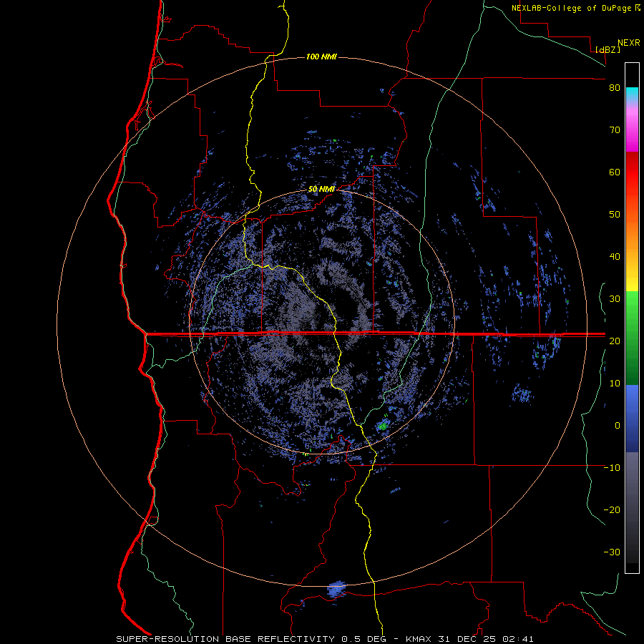This screenshot has width=644, height=644.
Task: Click the 10 value on the dBZ scale
Action: coord(615,384)
